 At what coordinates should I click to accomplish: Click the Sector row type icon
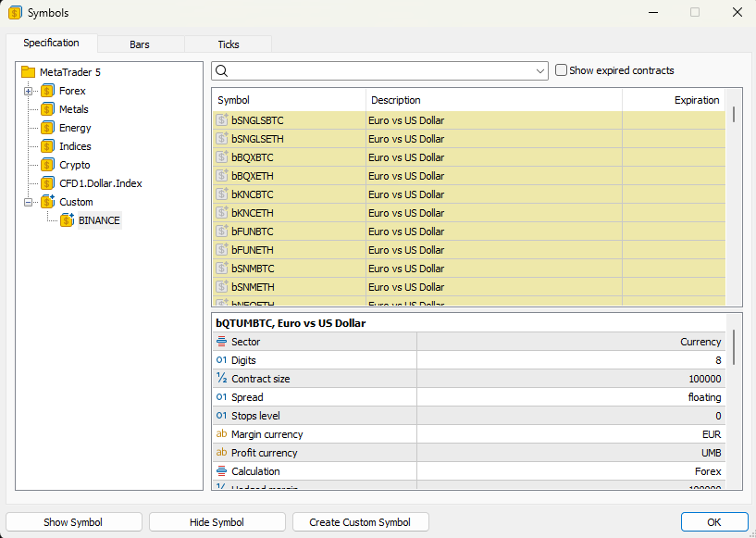(222, 342)
